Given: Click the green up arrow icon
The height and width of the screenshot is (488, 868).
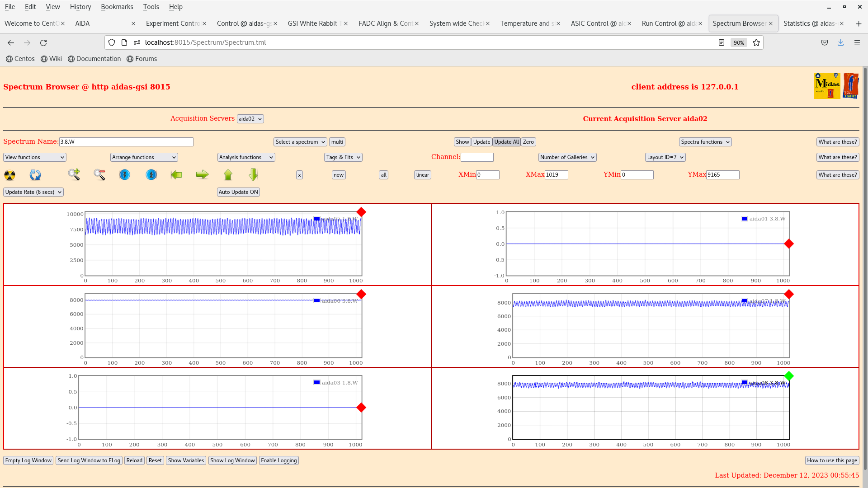Looking at the screenshot, I should point(228,175).
